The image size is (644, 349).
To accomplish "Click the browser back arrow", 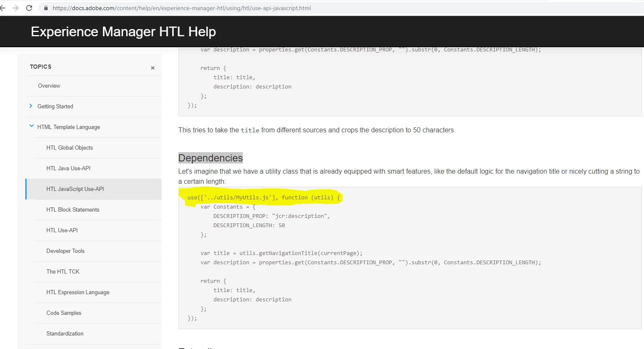I will tap(3, 8).
